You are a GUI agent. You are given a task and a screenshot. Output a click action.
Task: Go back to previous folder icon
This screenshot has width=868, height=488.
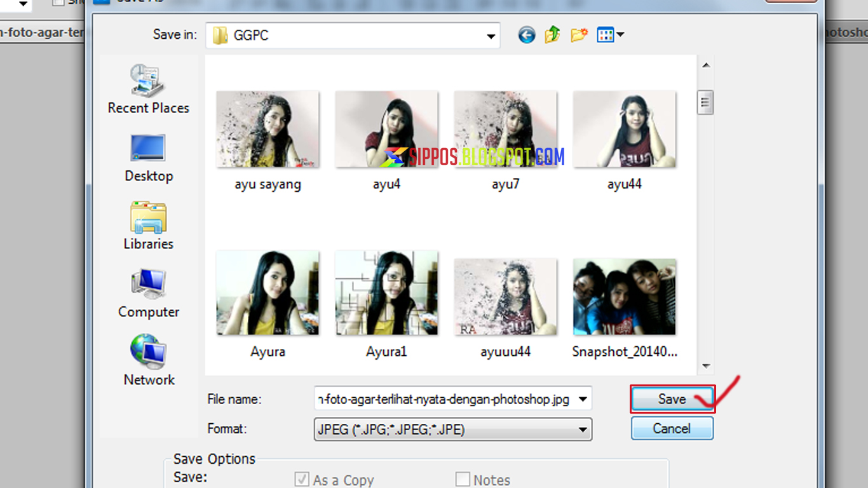[526, 35]
